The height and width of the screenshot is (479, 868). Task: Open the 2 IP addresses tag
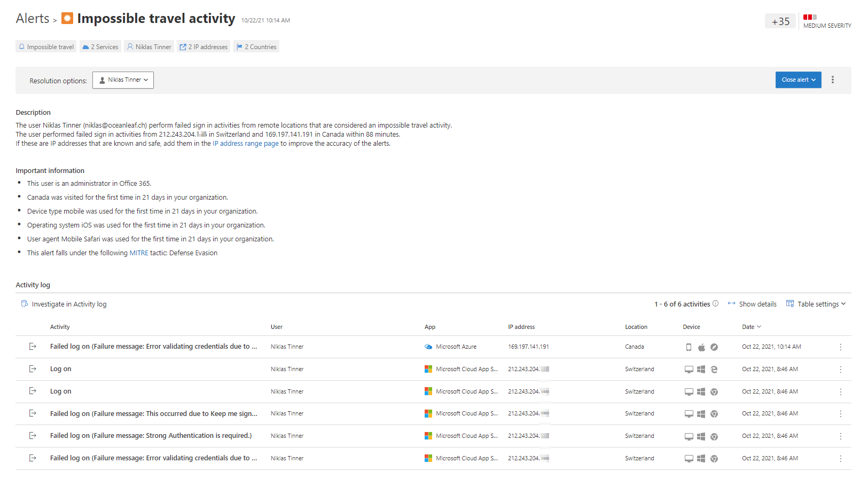(x=204, y=47)
